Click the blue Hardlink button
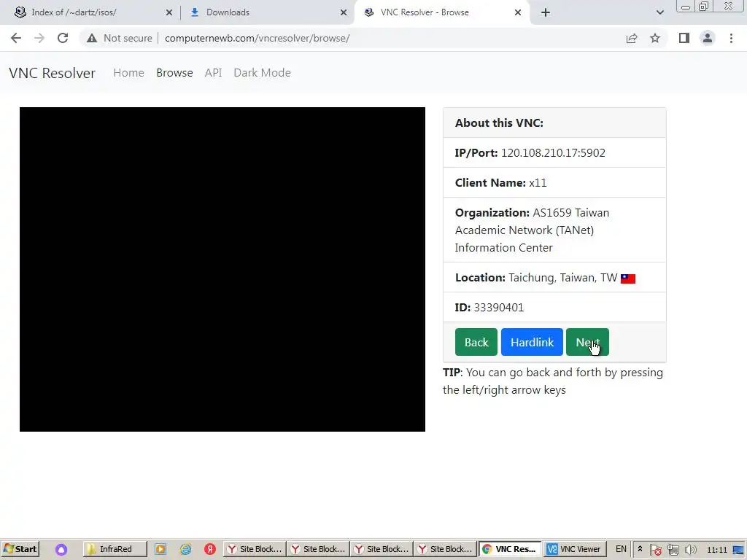Image resolution: width=747 pixels, height=560 pixels. click(532, 342)
